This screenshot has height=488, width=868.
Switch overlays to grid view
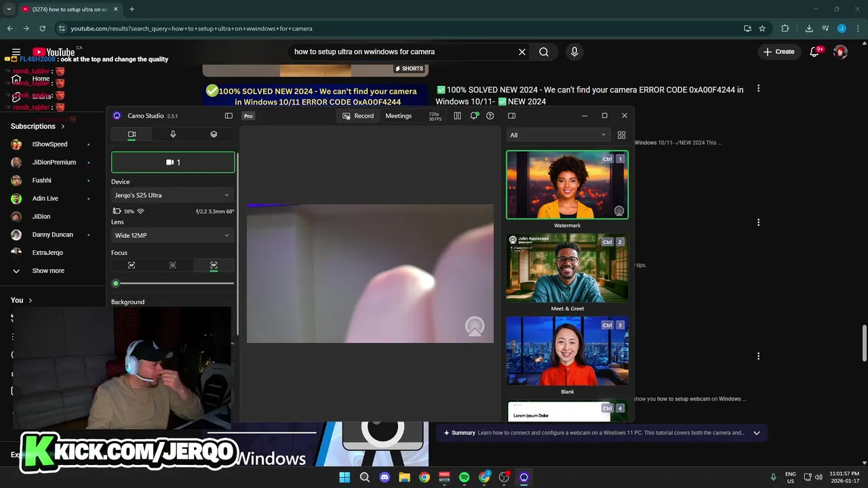pyautogui.click(x=621, y=135)
